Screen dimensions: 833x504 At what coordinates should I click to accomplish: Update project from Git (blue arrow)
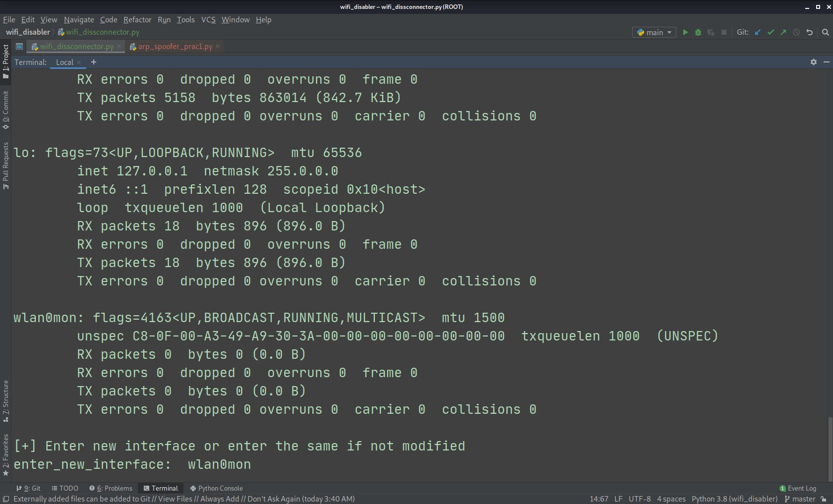[758, 32]
